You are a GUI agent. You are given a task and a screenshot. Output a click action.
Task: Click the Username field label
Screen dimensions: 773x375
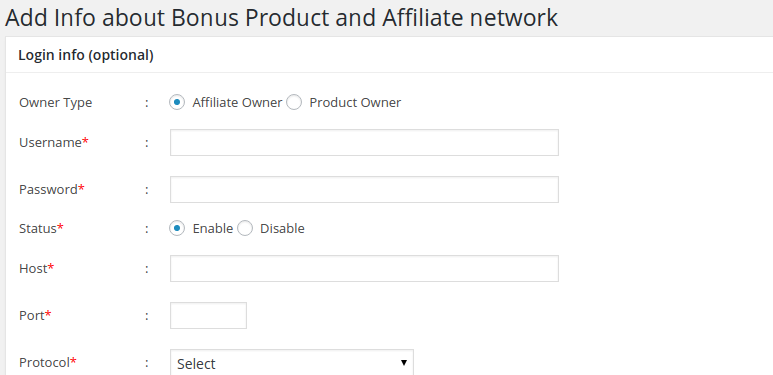pos(54,142)
